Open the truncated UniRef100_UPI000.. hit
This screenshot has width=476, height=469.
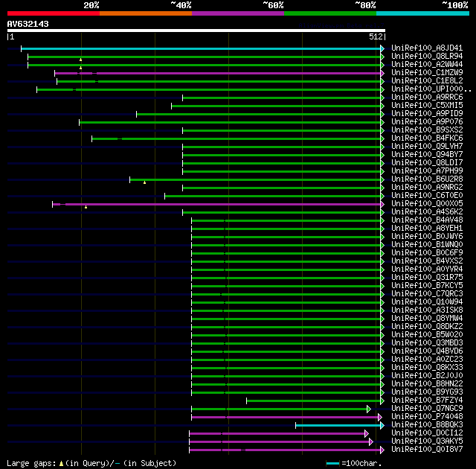point(431,89)
